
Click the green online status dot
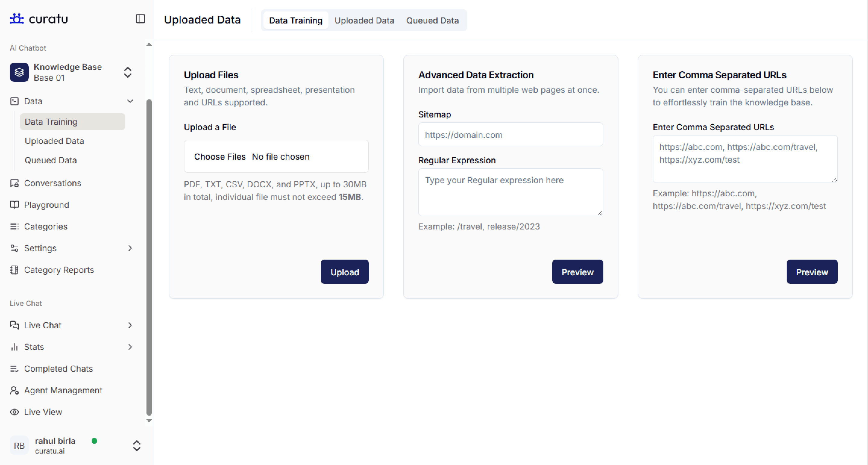[94, 441]
